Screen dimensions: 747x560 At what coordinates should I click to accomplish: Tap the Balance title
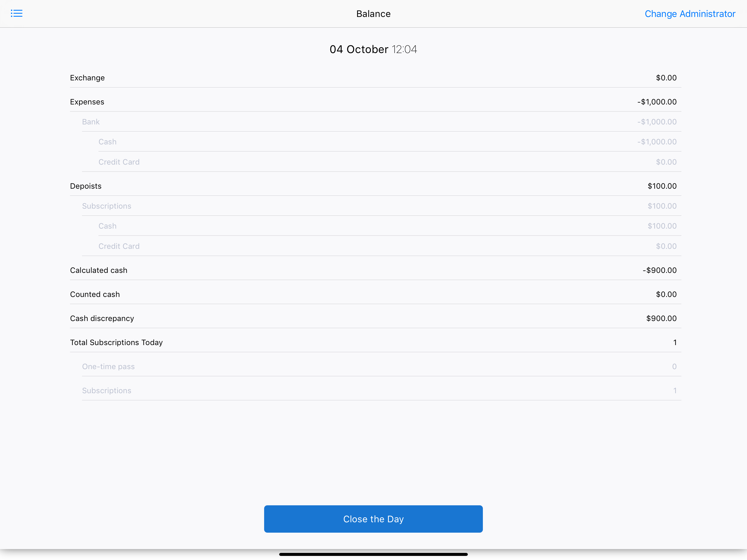coord(373,14)
